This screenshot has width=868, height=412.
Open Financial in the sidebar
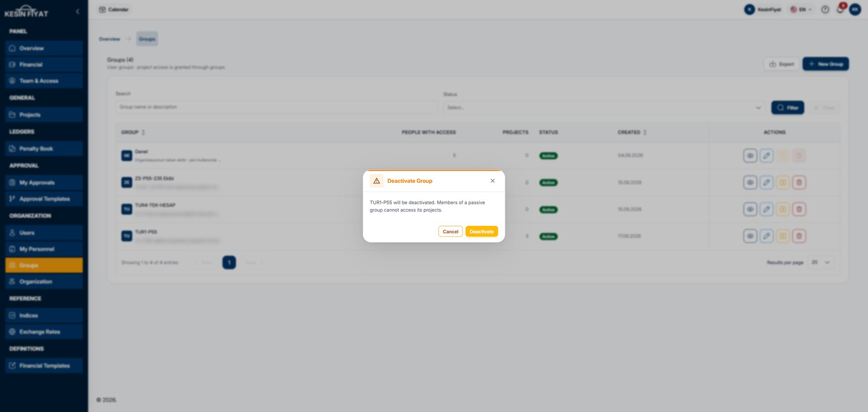[44, 64]
